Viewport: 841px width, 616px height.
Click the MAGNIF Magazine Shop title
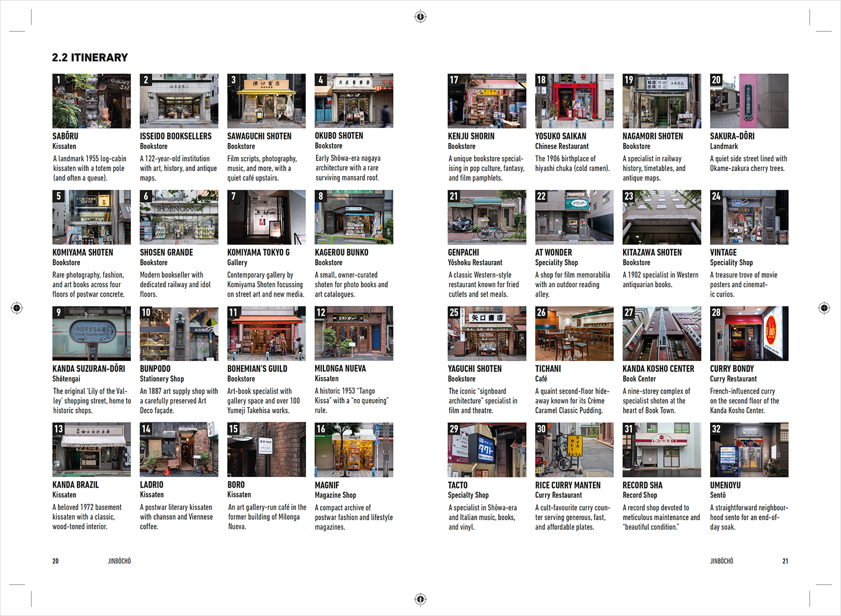pos(327,485)
